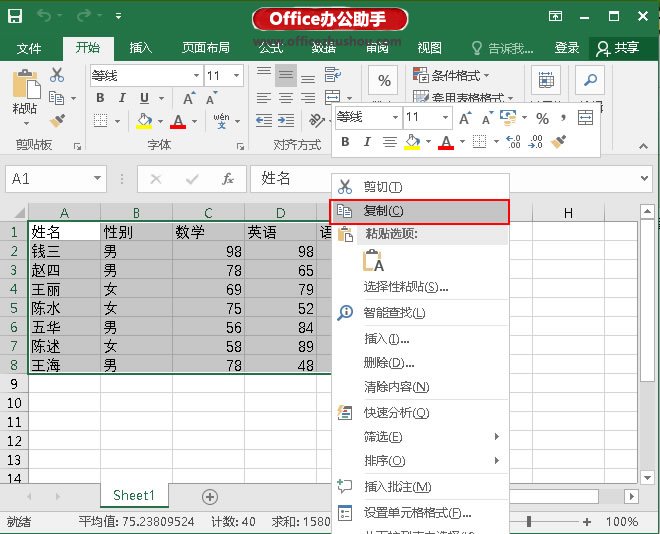Apply red font color in ribbon

point(178,121)
